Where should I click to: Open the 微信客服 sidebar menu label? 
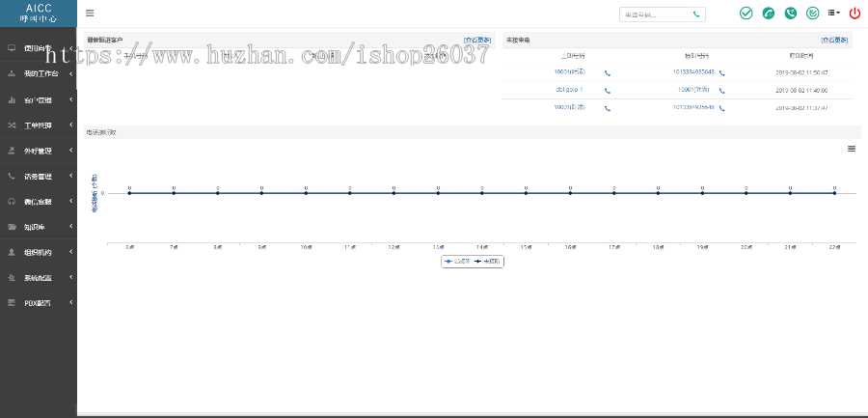38,203
